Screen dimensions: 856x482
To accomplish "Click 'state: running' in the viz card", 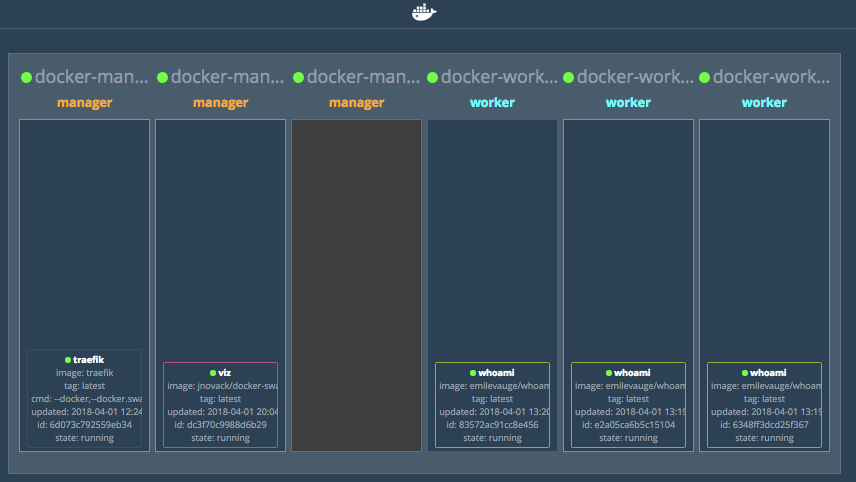I will click(221, 438).
